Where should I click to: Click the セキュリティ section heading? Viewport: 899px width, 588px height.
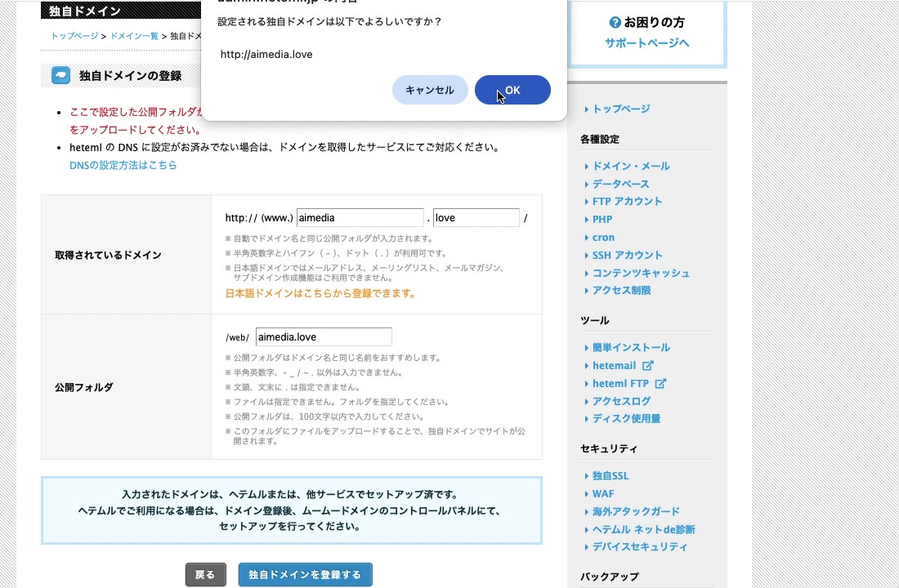tap(609, 448)
